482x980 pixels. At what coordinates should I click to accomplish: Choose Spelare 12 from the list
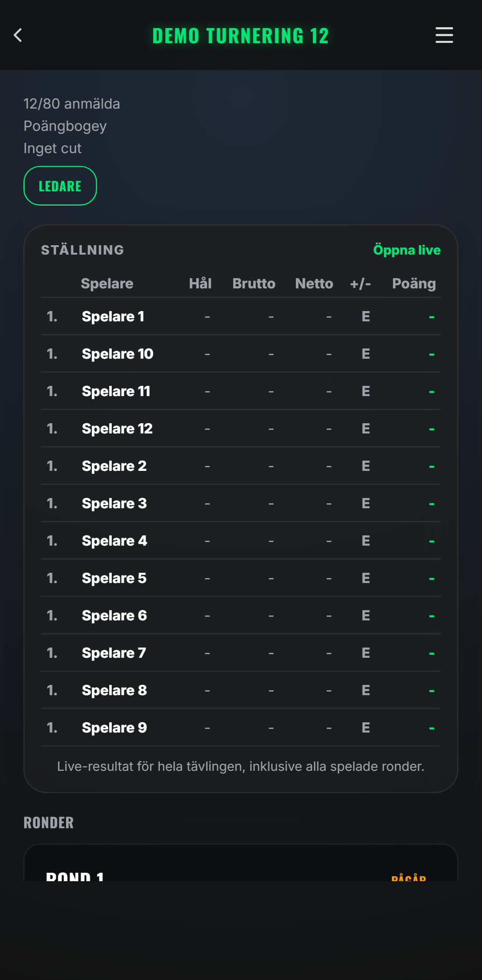241,429
